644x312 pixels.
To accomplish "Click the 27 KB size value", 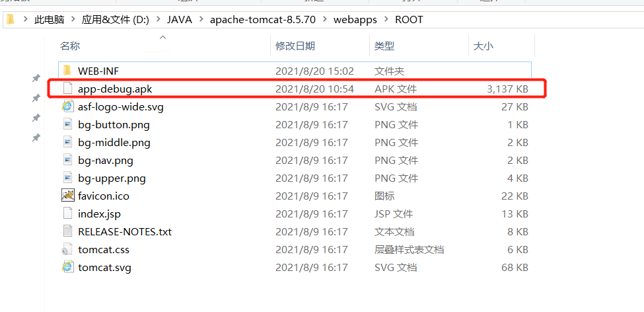I will point(515,107).
